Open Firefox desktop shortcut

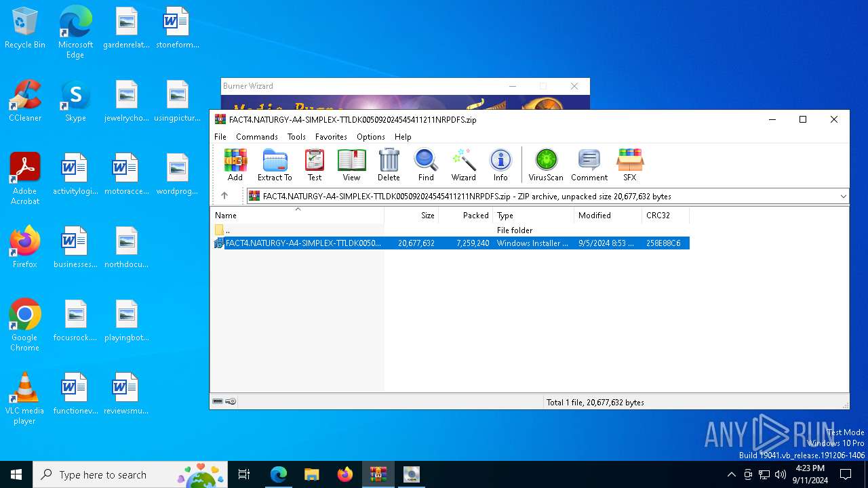coord(25,247)
